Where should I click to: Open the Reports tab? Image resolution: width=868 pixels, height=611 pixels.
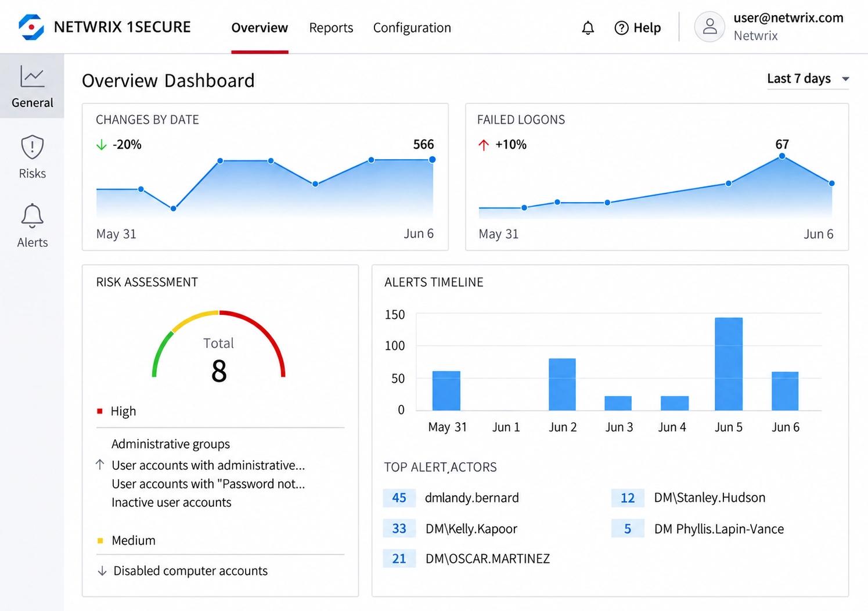(x=331, y=28)
